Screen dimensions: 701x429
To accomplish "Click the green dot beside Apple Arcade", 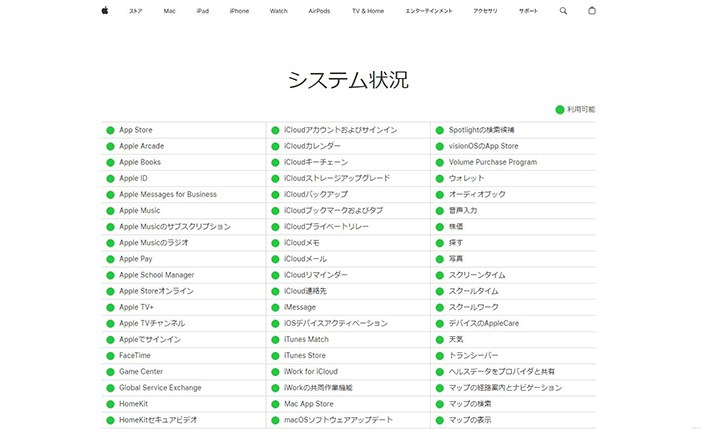I will pyautogui.click(x=110, y=147).
